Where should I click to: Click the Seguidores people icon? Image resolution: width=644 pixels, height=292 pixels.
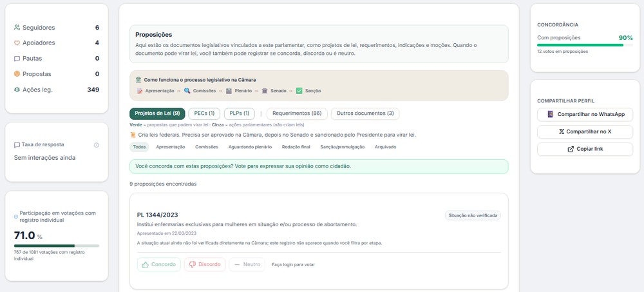(17, 28)
